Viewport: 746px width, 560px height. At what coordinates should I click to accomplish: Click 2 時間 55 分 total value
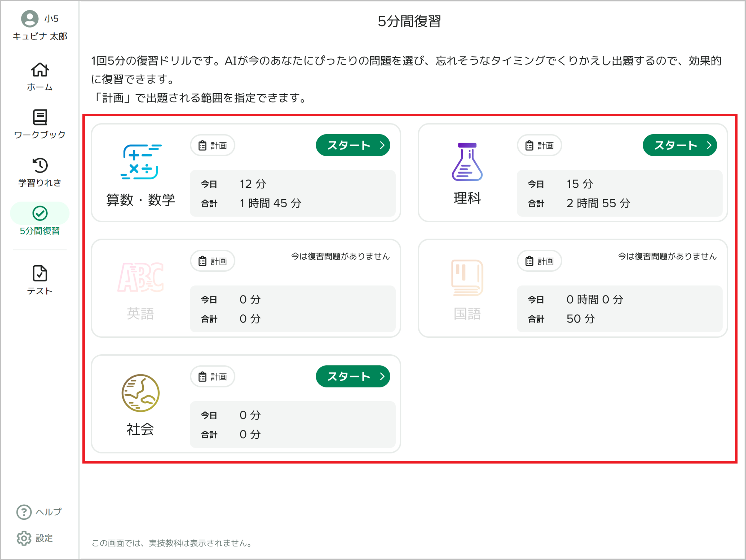598,203
